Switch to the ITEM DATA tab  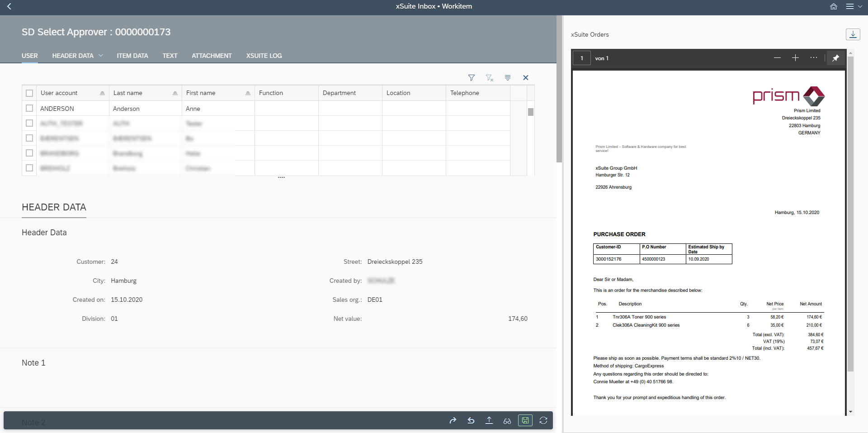[x=132, y=56]
